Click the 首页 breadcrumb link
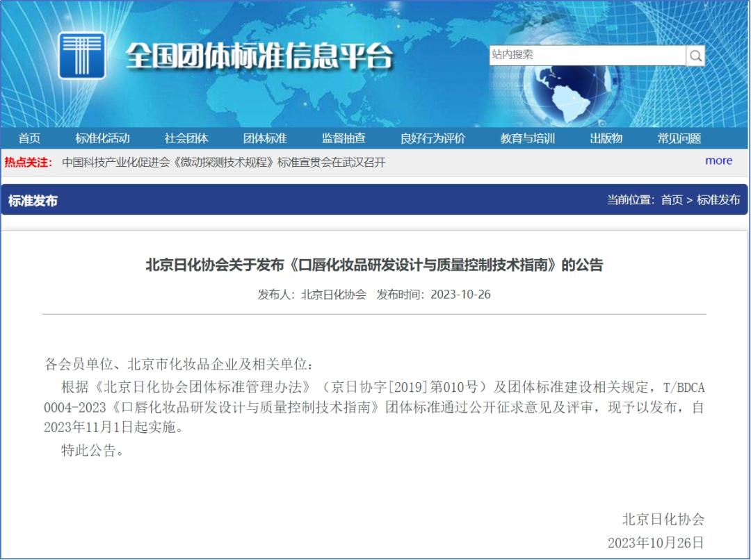Viewport: 751px width, 560px height. (672, 200)
